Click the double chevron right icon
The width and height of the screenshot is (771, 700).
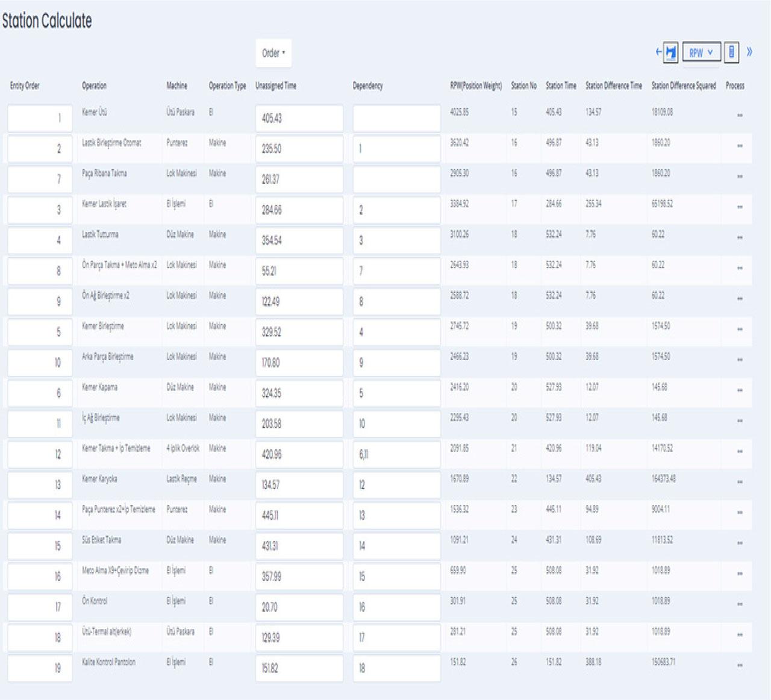[749, 52]
